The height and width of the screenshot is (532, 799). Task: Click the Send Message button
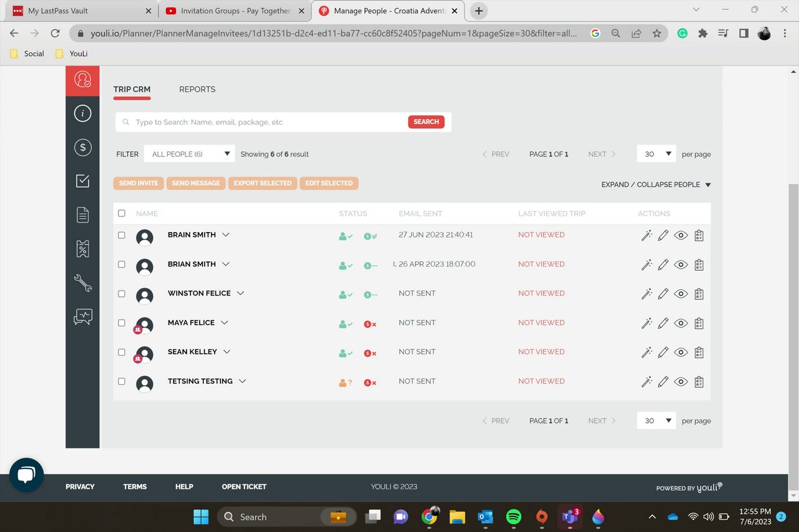pyautogui.click(x=196, y=183)
